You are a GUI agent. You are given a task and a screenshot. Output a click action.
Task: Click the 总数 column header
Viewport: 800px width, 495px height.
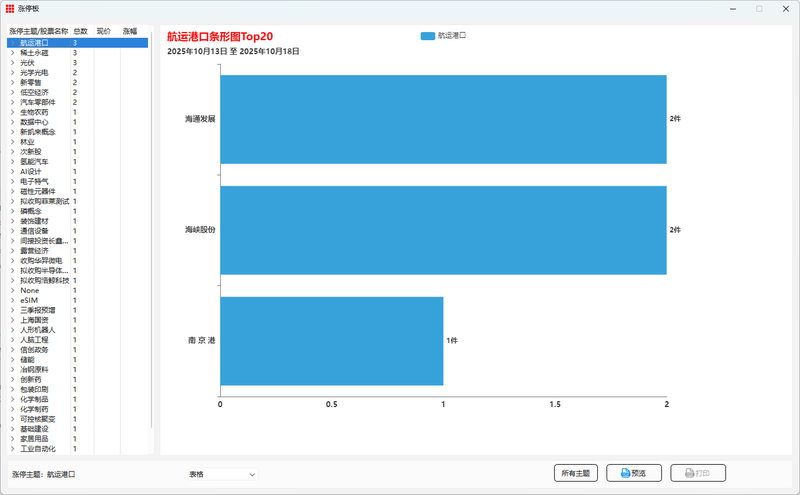point(81,31)
